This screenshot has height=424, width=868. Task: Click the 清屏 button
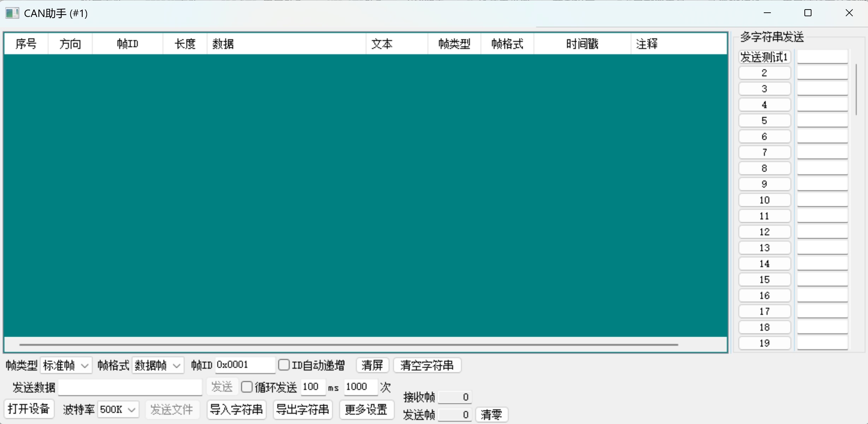point(372,365)
